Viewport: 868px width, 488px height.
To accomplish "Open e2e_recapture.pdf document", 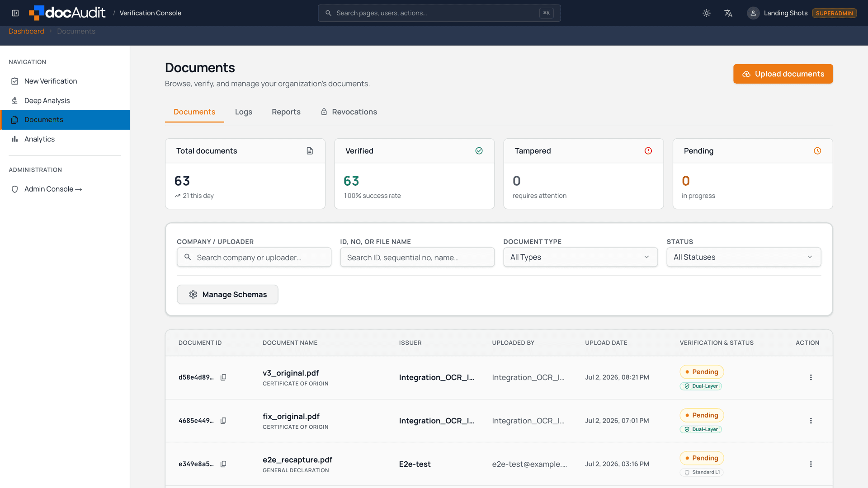I will [297, 460].
